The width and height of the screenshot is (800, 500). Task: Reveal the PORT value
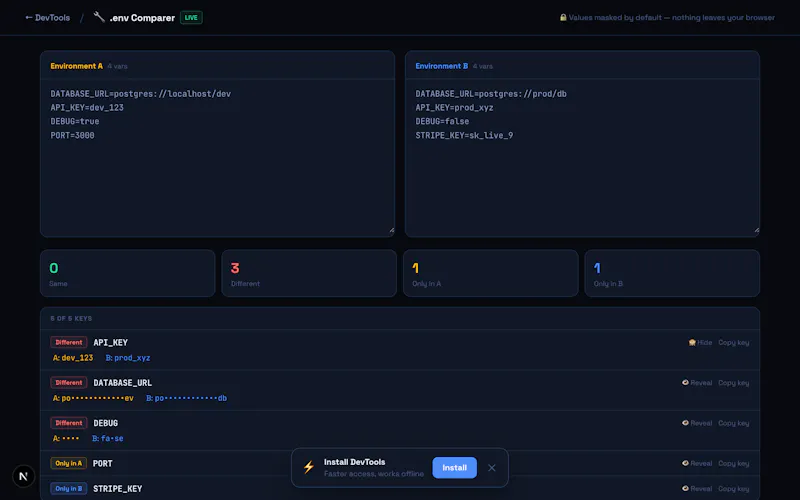coord(697,463)
